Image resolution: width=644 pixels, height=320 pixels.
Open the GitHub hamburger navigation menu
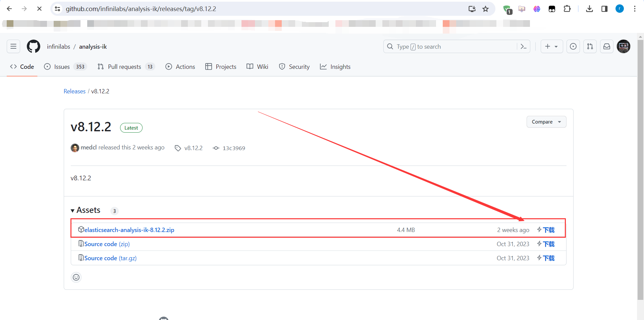(x=13, y=46)
